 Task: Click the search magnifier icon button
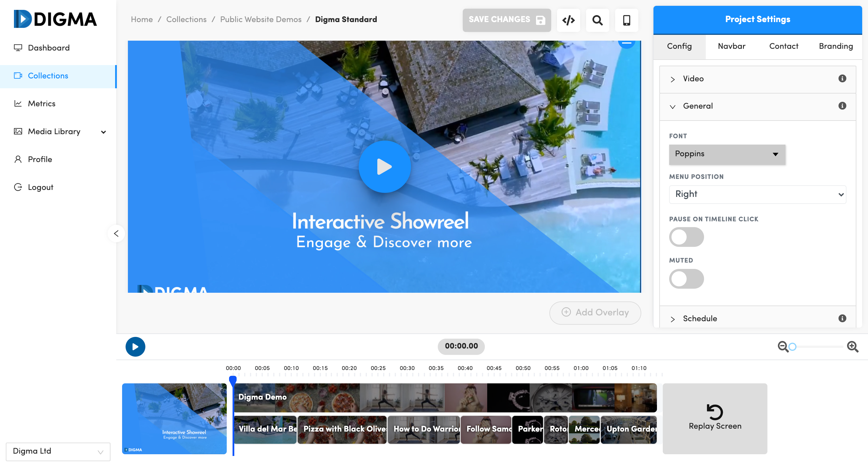point(597,20)
